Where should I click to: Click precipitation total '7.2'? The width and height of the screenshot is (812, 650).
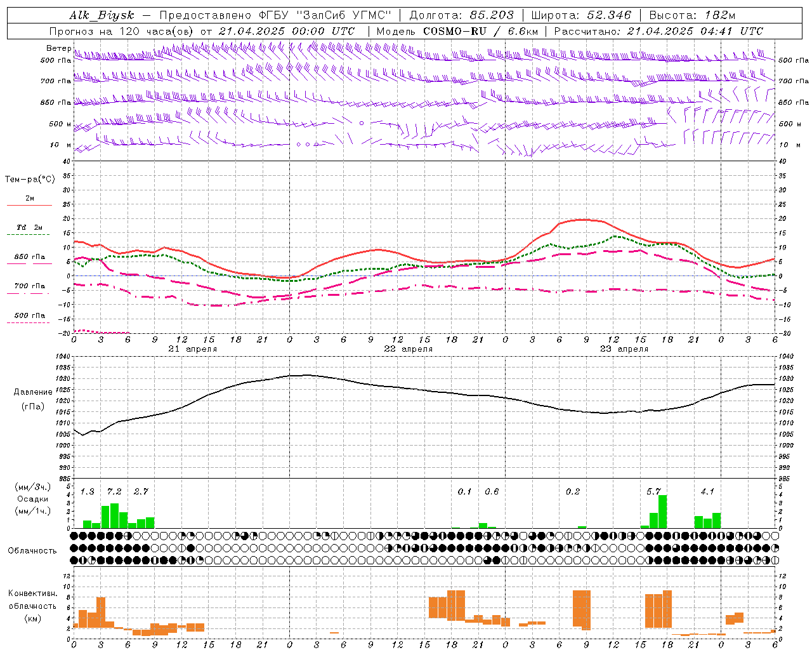click(x=114, y=492)
